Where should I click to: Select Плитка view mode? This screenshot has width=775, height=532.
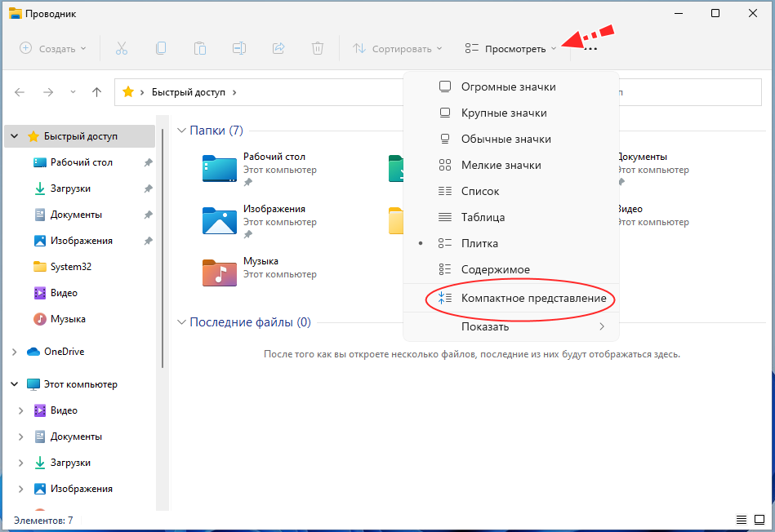(479, 243)
